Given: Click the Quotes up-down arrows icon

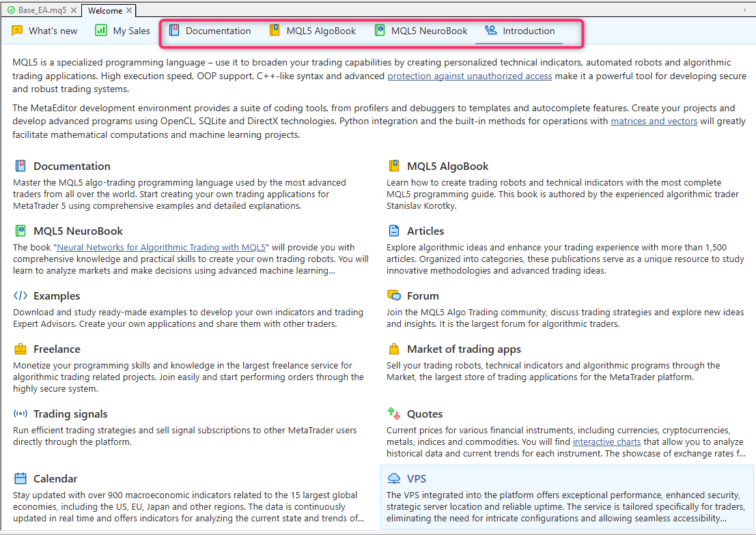Looking at the screenshot, I should pyautogui.click(x=394, y=413).
